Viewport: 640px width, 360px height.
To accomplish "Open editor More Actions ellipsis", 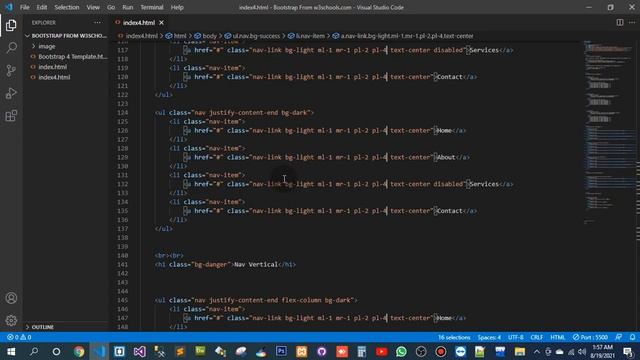I will (x=632, y=22).
